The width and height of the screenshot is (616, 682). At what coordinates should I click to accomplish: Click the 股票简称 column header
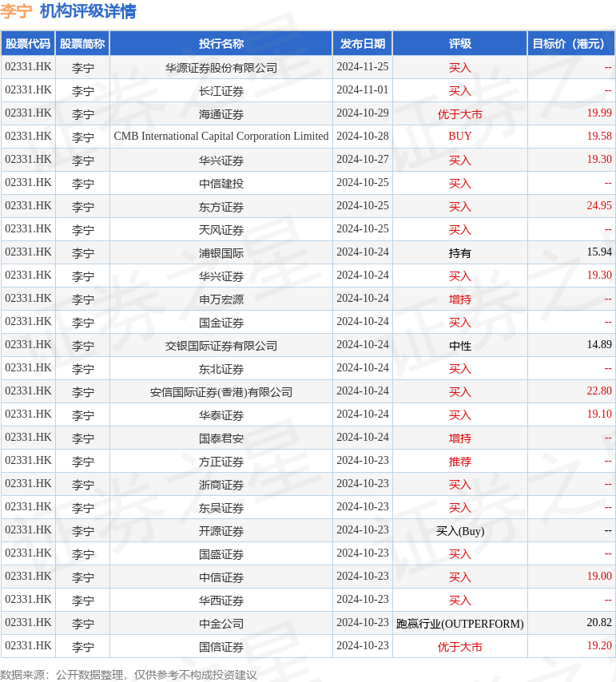click(x=82, y=43)
